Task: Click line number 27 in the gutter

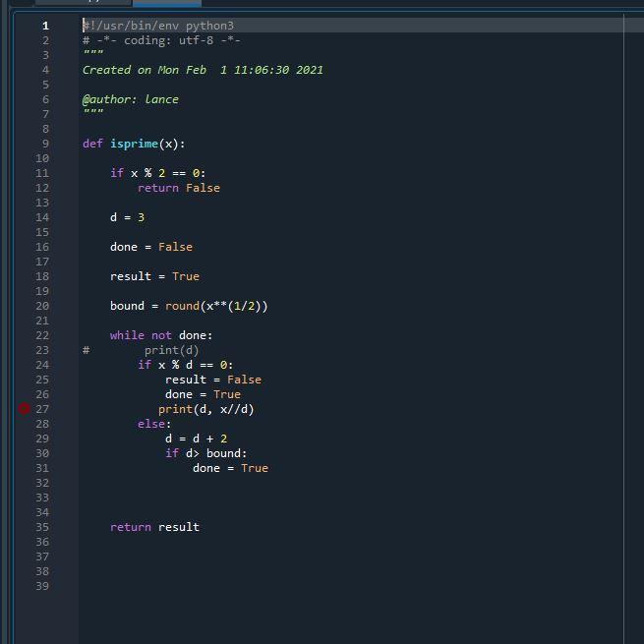Action: (42, 409)
